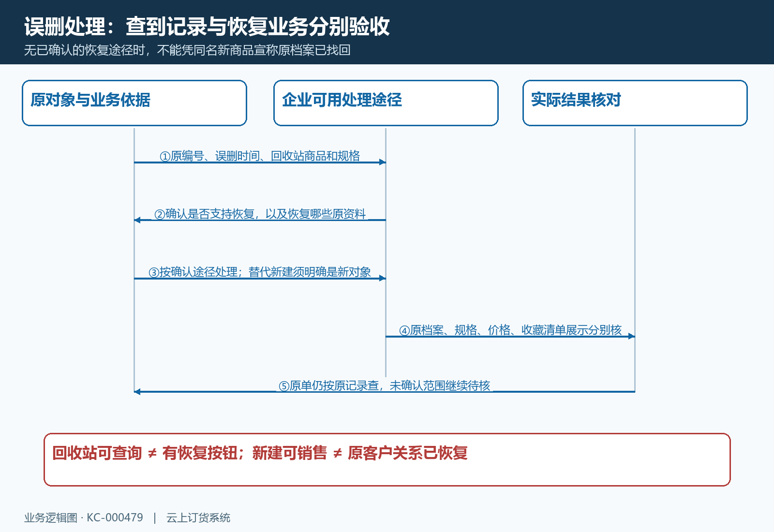Click step ② label 确认是否支持恢复
The width and height of the screenshot is (774, 532).
260,214
